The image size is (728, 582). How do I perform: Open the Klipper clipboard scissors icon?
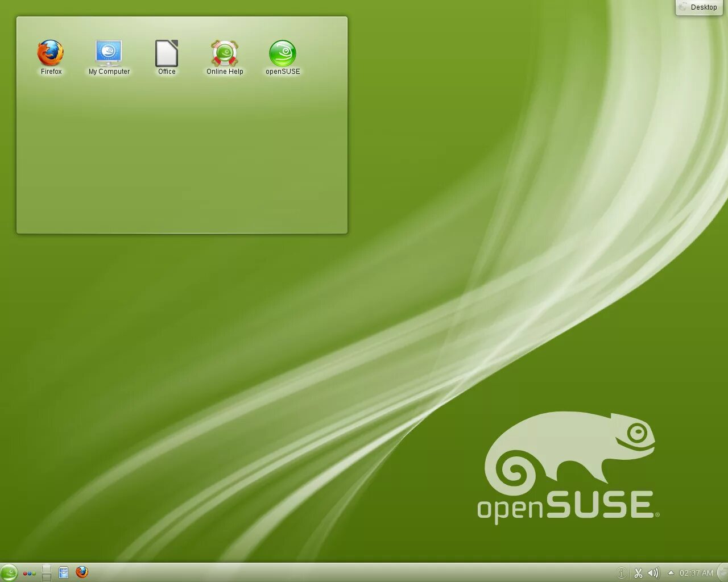point(638,573)
